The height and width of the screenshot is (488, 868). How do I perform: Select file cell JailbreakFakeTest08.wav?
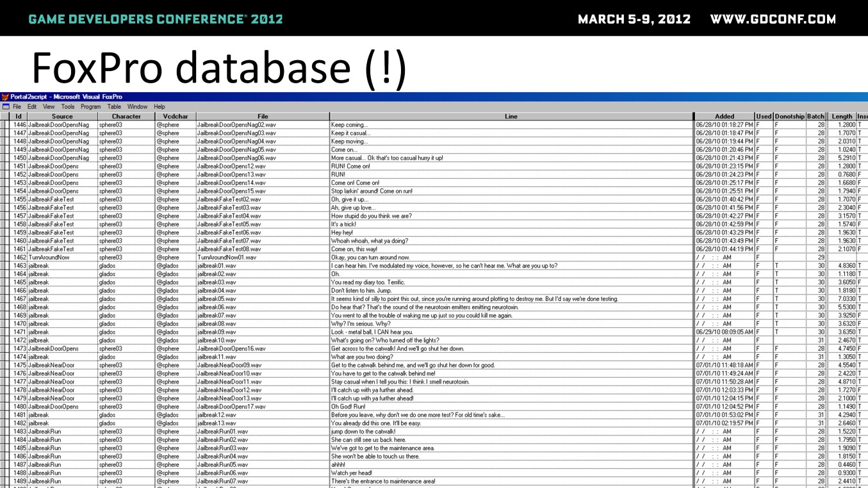point(263,249)
